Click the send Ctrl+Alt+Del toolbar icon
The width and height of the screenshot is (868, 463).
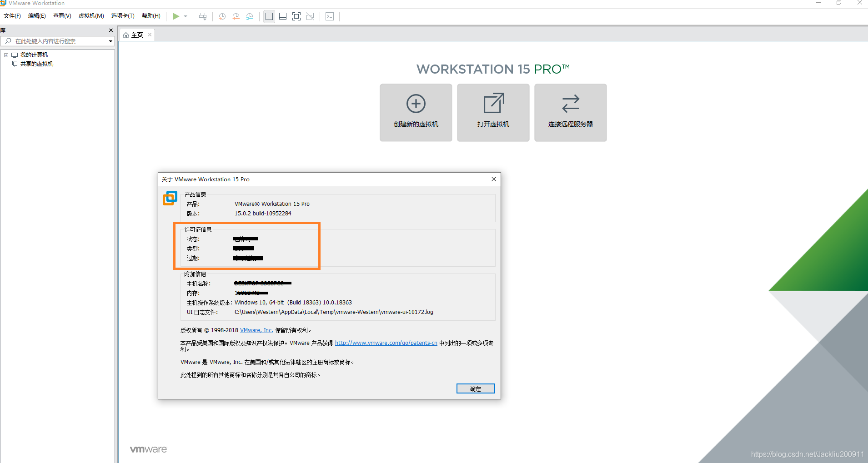click(203, 16)
